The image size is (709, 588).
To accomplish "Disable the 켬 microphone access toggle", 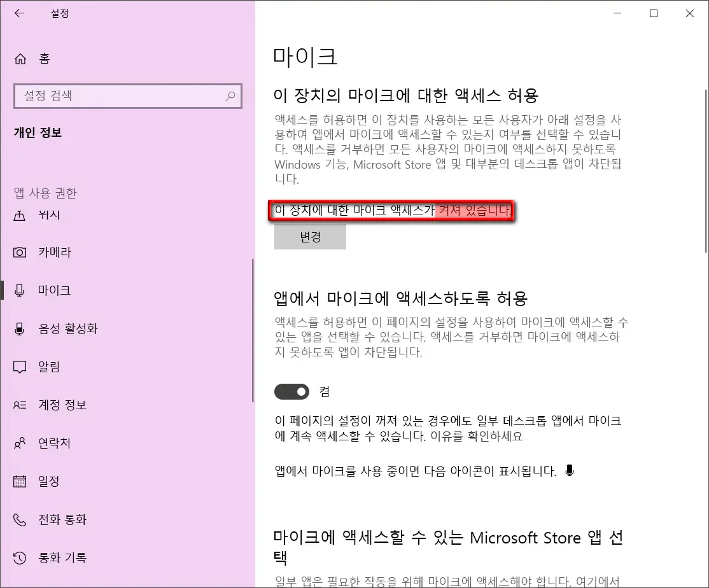I will point(291,392).
